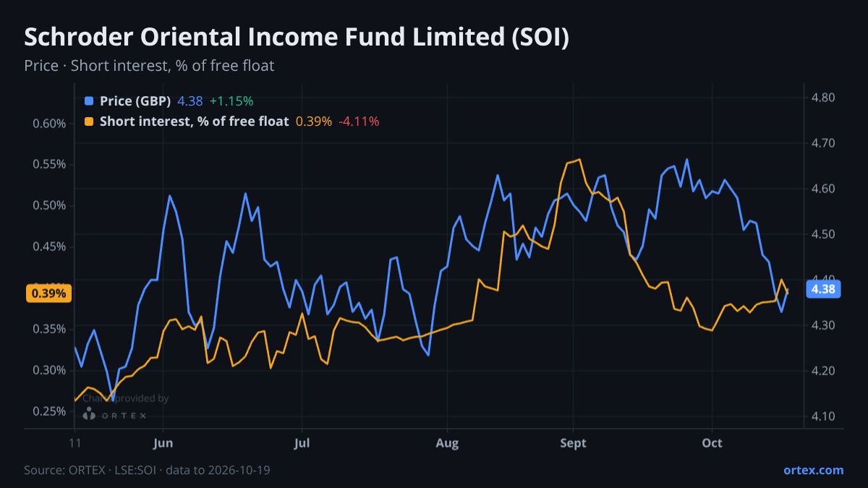Click the 0.35% left axis label
The image size is (868, 488).
(x=49, y=329)
